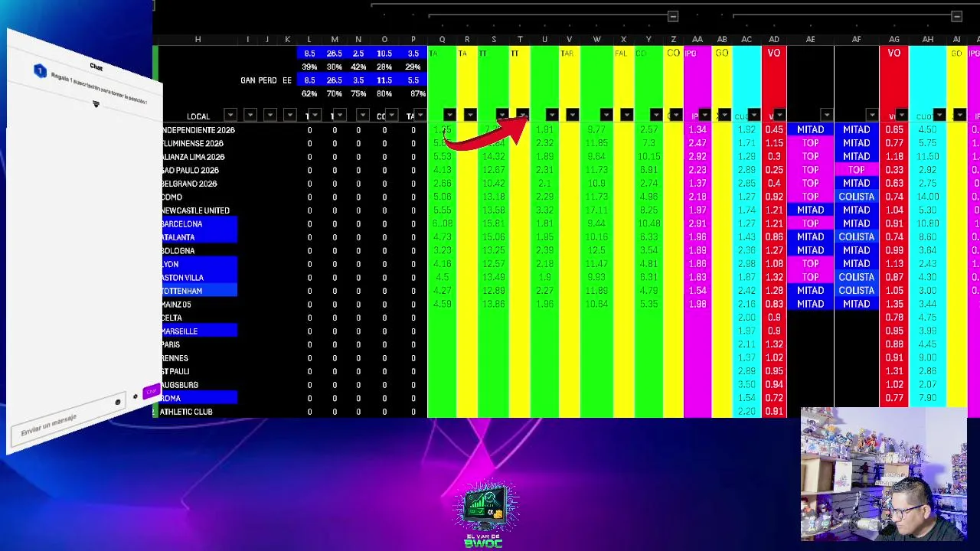
Task: Select column AG header
Action: [894, 40]
